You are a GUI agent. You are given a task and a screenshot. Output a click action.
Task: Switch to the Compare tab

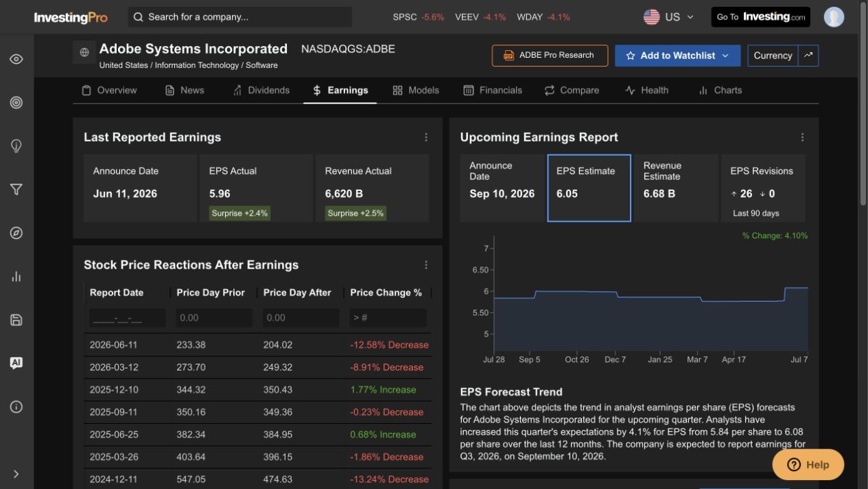(x=572, y=90)
